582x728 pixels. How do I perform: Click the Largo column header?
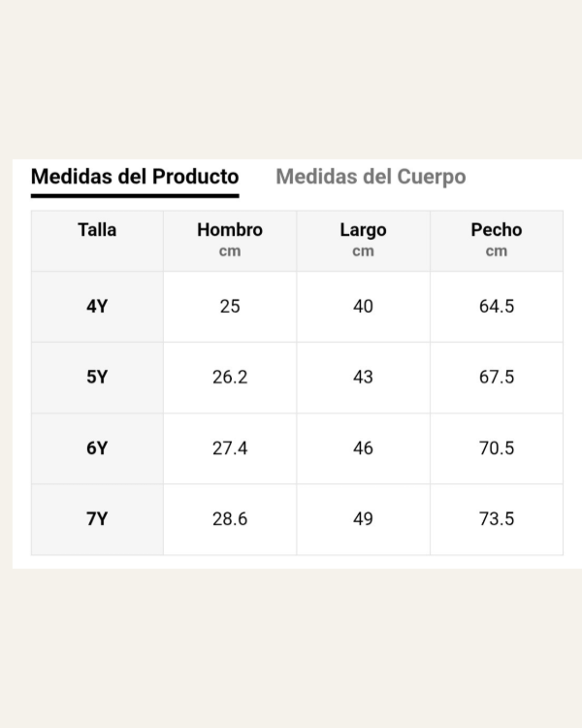point(363,239)
